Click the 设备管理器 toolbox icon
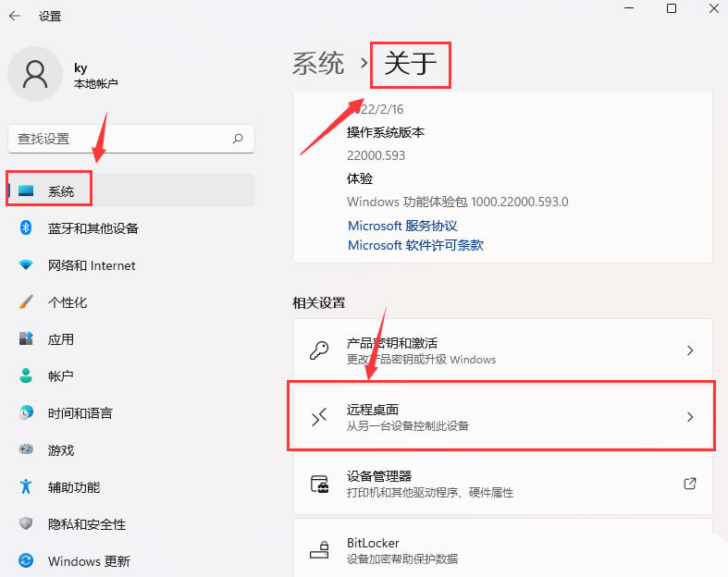 pyautogui.click(x=319, y=484)
